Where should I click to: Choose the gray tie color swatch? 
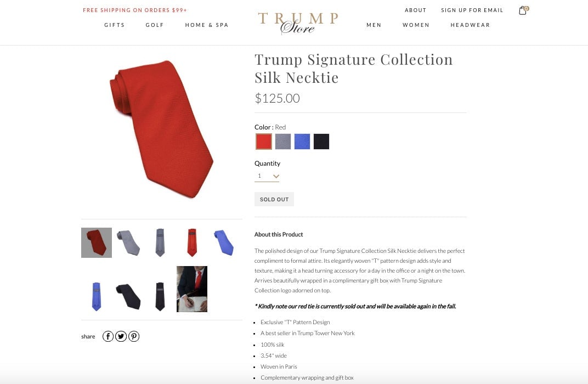[x=282, y=142]
